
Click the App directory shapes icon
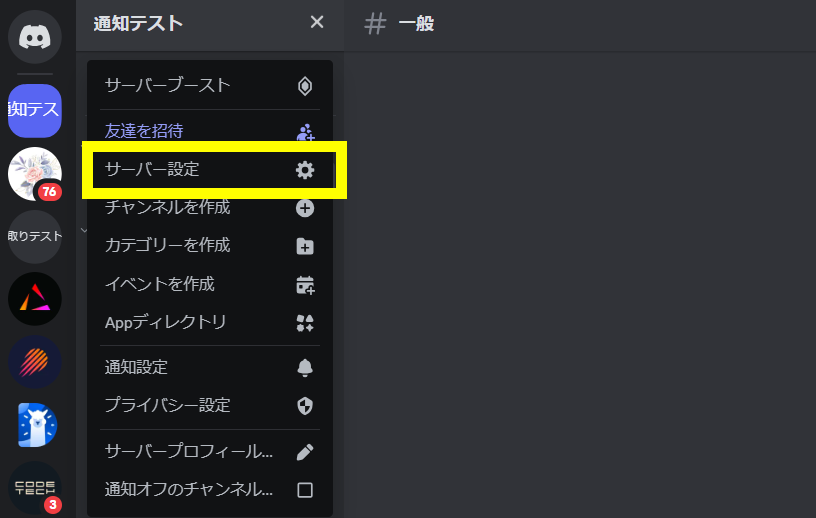click(305, 323)
